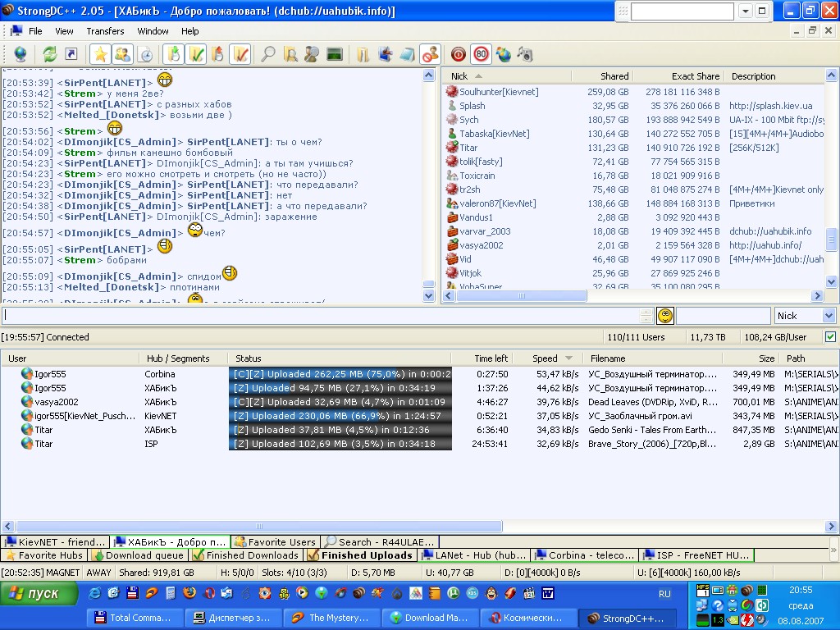Sort user list by Nick column
The width and height of the screenshot is (840, 630).
point(505,76)
